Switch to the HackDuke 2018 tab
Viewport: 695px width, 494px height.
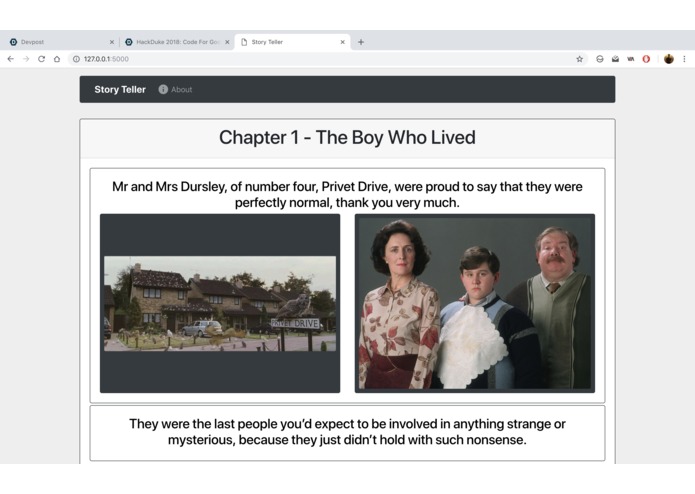(176, 42)
